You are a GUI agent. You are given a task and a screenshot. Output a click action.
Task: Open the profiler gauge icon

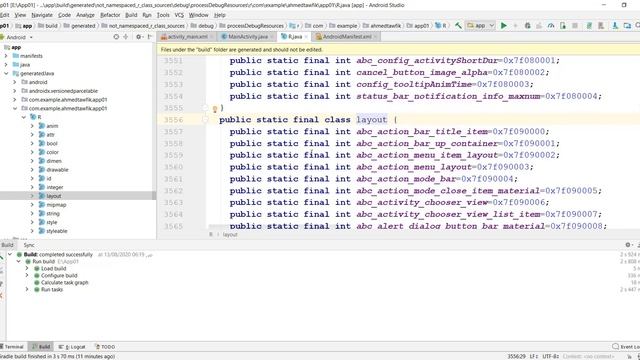pos(551,26)
